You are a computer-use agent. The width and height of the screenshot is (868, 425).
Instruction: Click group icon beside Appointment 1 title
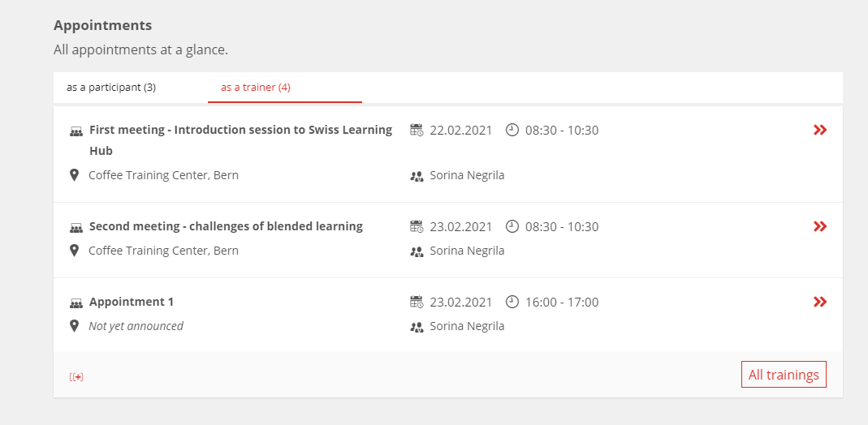point(76,303)
